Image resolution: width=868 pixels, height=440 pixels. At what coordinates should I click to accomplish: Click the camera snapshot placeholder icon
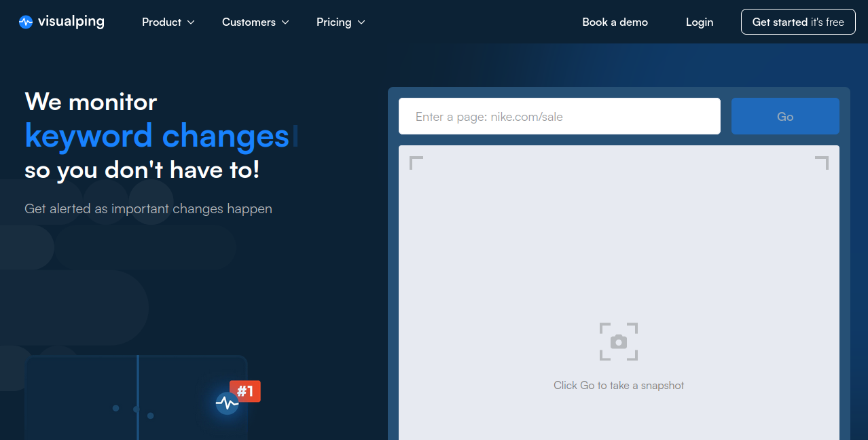pyautogui.click(x=618, y=341)
